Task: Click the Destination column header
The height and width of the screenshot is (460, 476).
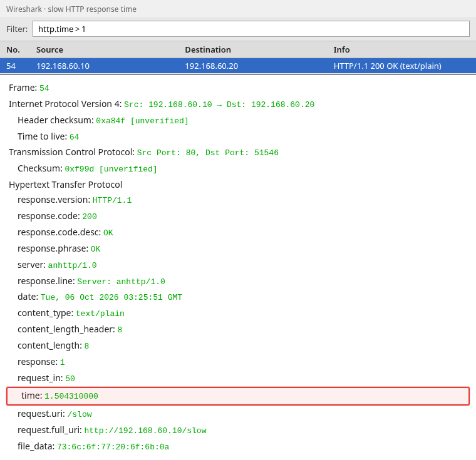Action: 208,50
